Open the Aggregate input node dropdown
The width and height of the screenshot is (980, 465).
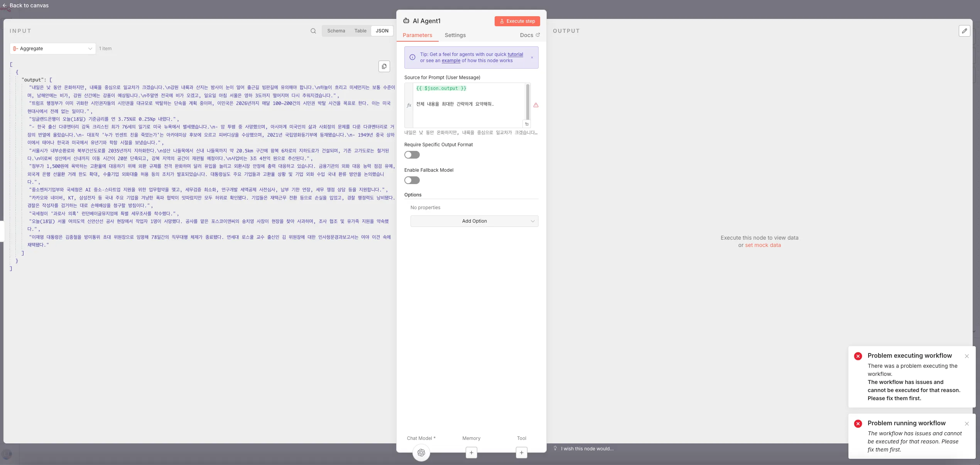pos(52,49)
